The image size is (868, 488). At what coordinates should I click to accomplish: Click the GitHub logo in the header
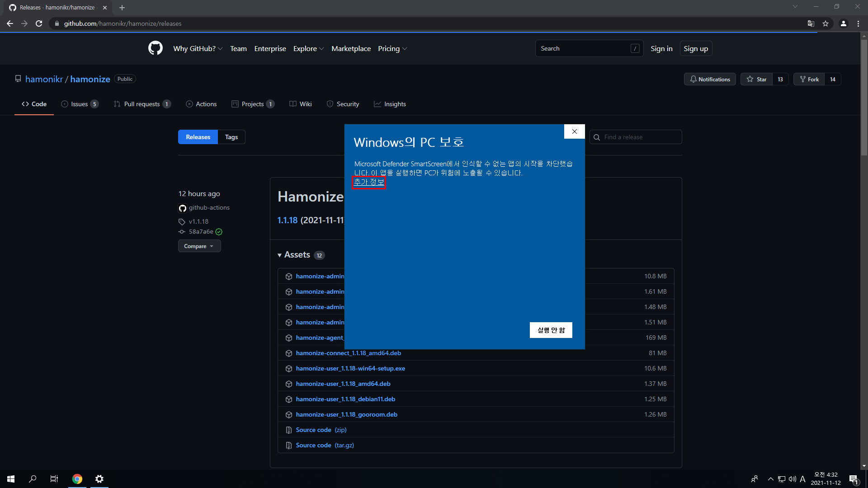point(155,48)
